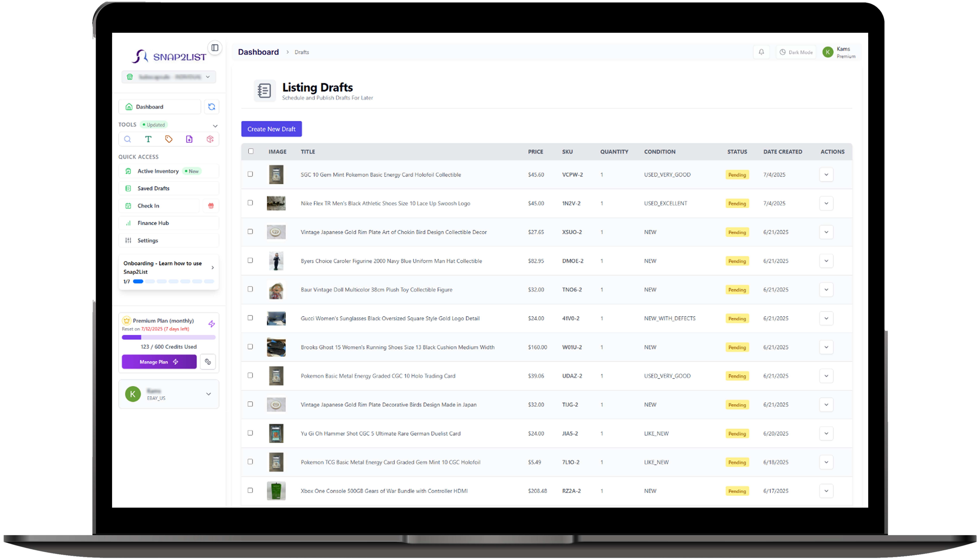
Task: Click the Snap2List logo
Action: pos(169,56)
